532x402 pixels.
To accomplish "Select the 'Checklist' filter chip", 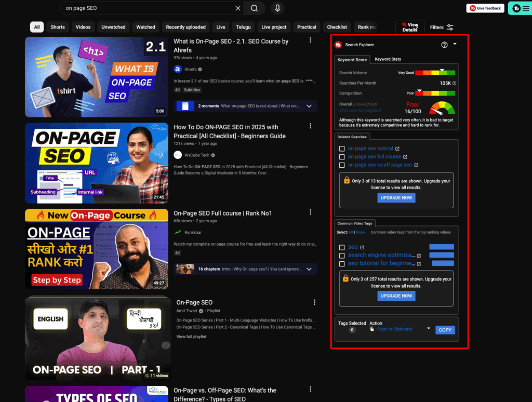I will coord(337,27).
